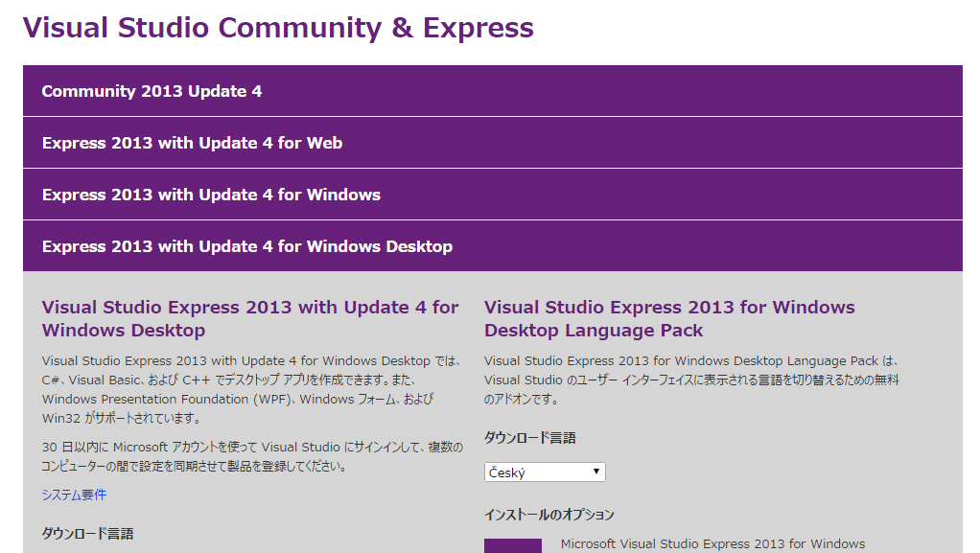Click the Windows Presentation Foundation (WPF) text line

pos(237,399)
